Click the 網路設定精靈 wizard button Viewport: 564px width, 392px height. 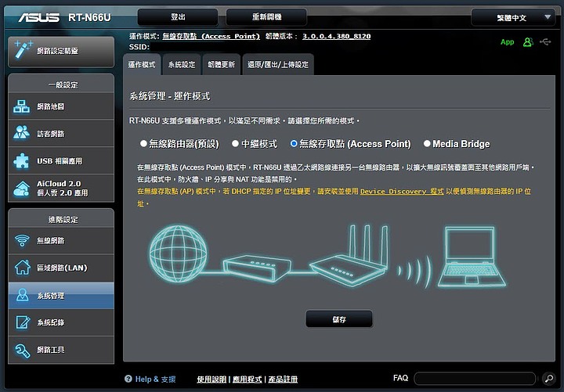(x=61, y=52)
